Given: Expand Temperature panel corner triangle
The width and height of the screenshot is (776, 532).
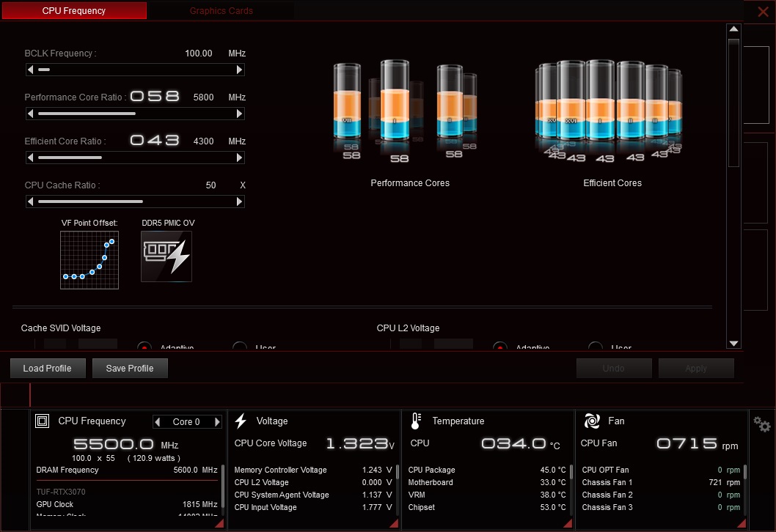Looking at the screenshot, I should [x=568, y=523].
